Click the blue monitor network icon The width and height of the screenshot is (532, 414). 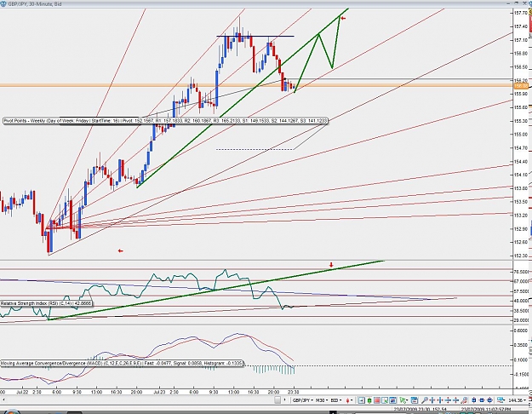click(x=501, y=400)
